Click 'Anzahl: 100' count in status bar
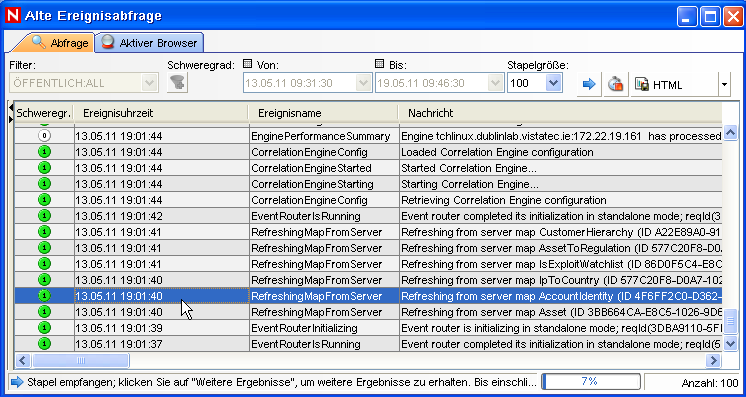 tap(709, 383)
